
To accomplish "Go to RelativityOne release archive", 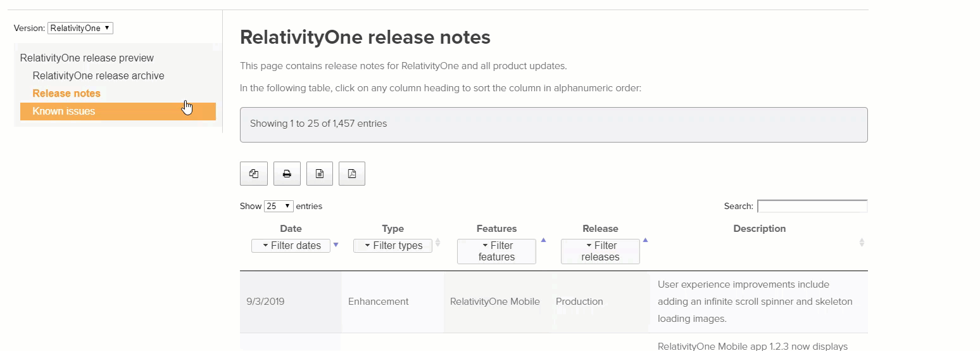I will [x=98, y=75].
